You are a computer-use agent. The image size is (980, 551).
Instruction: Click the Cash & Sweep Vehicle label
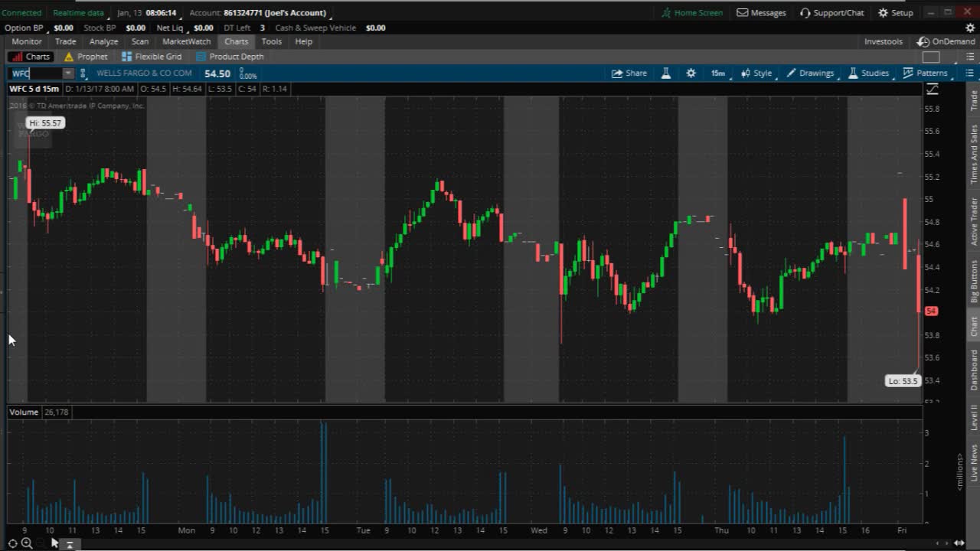point(315,28)
